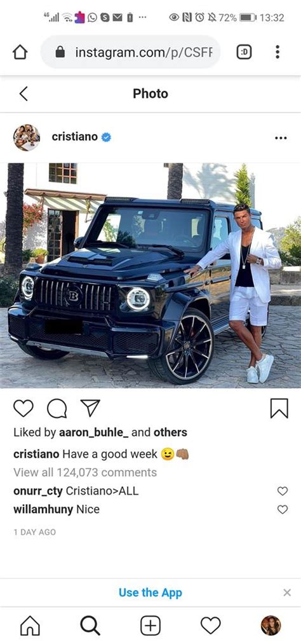Viewport: 301px width, 644px height.
Task: Save the post with the bookmark icon
Action: click(x=279, y=408)
